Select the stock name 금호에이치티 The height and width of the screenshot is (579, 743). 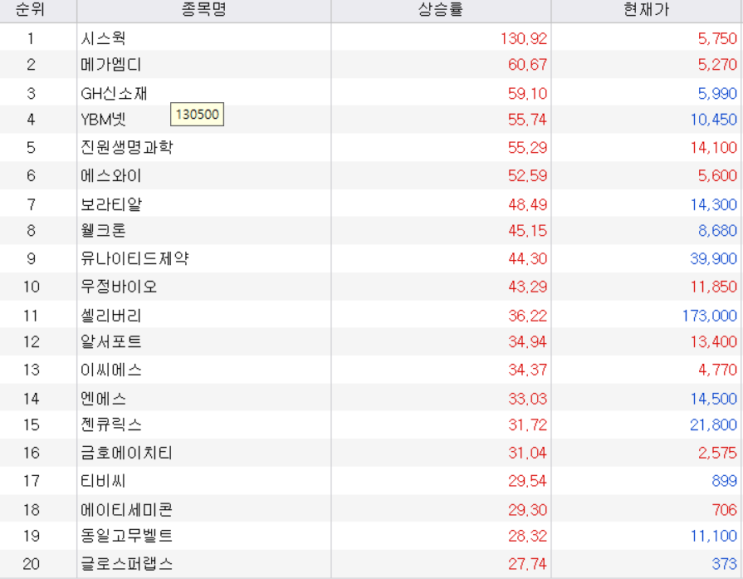pos(127,453)
